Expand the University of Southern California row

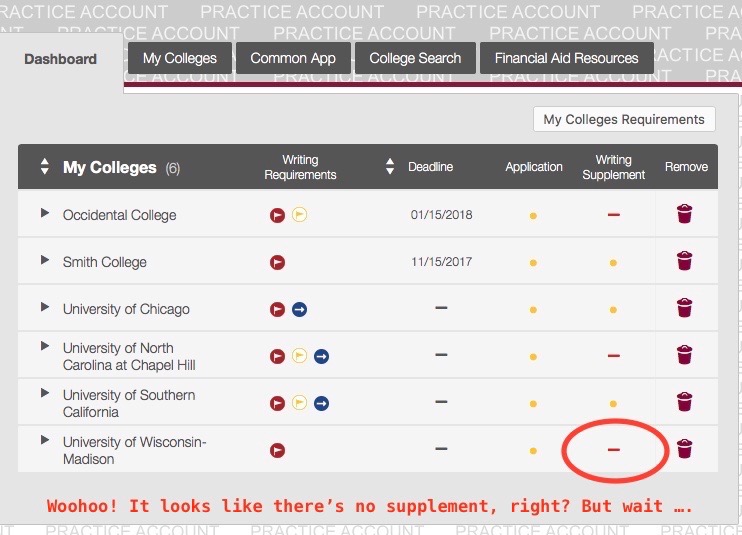click(x=45, y=393)
